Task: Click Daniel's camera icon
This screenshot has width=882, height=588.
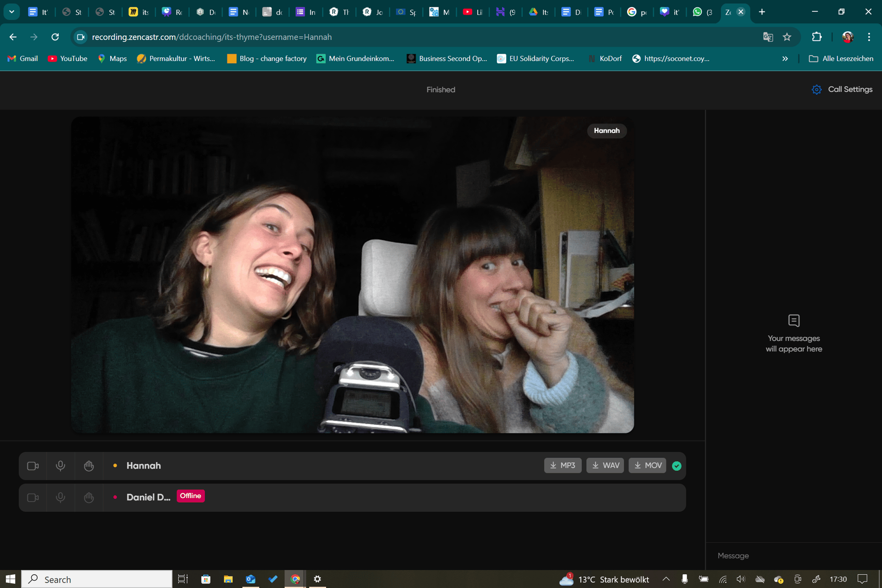Action: [x=33, y=498]
